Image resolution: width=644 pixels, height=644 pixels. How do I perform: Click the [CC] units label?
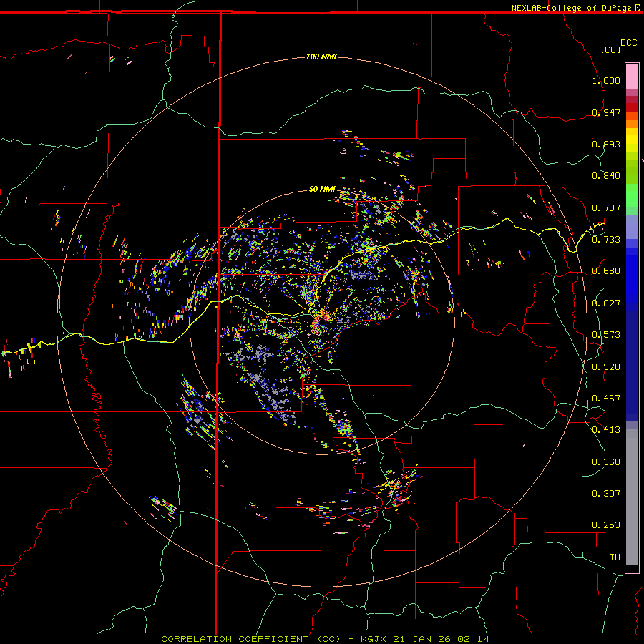pyautogui.click(x=610, y=49)
